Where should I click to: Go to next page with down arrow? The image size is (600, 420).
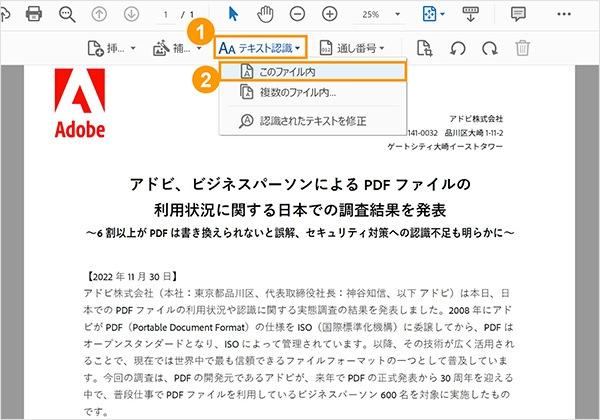pos(131,15)
